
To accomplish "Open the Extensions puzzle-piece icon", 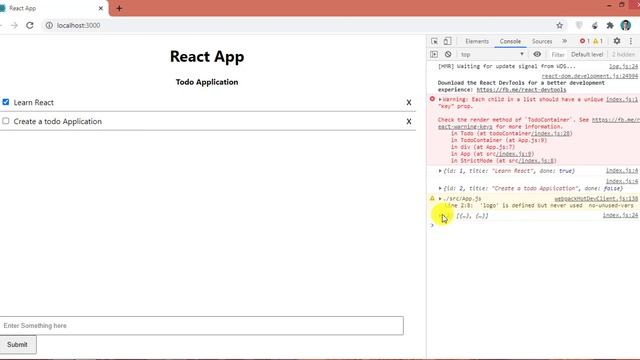I will 610,25.
